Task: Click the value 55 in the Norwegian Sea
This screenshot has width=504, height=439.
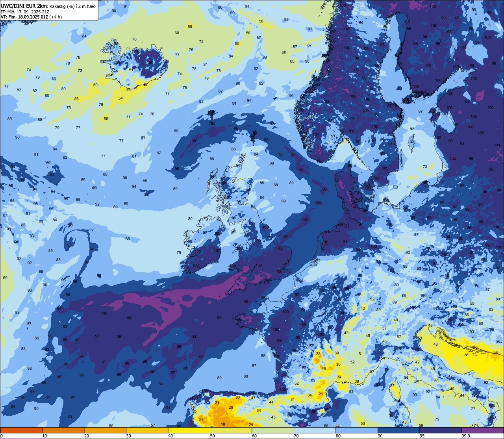Action: 237,44
